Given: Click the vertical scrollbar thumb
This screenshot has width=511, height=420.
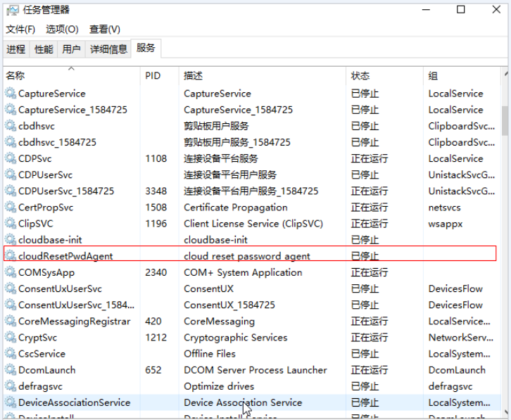Looking at the screenshot, I should [505, 119].
